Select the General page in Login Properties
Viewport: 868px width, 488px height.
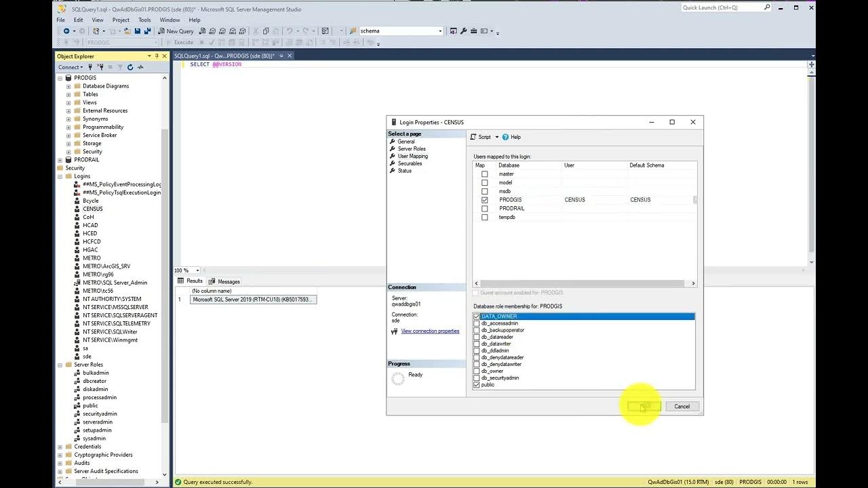coord(406,142)
